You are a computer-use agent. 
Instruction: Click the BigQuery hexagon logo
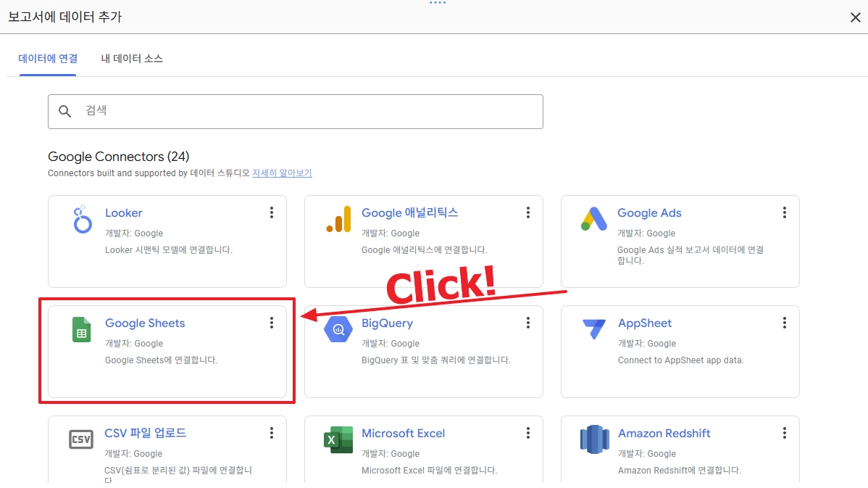[x=338, y=329]
